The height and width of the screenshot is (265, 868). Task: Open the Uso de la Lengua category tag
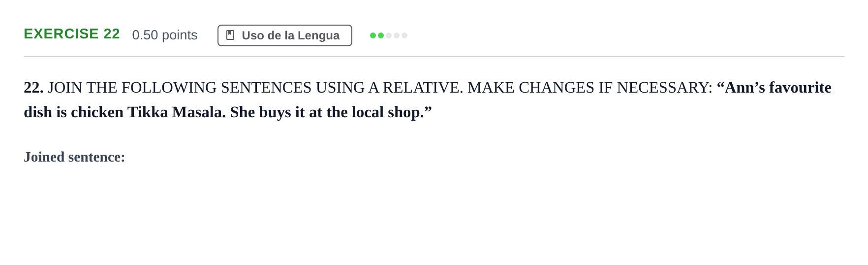click(x=285, y=35)
